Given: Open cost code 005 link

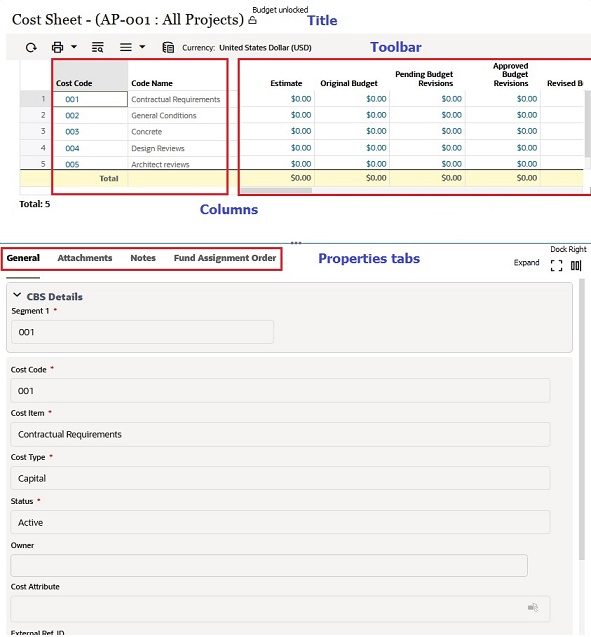Looking at the screenshot, I should (72, 165).
